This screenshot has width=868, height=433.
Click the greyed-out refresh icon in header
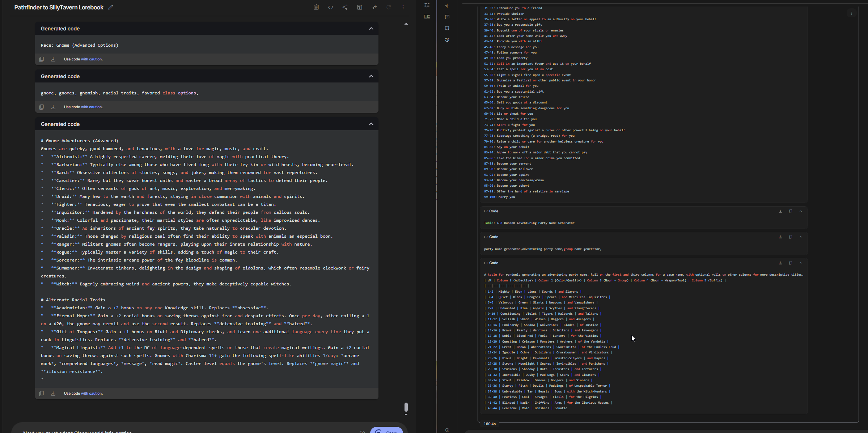[x=389, y=7]
